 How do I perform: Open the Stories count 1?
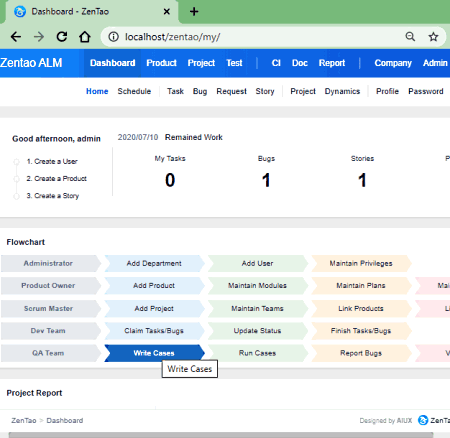pyautogui.click(x=362, y=180)
